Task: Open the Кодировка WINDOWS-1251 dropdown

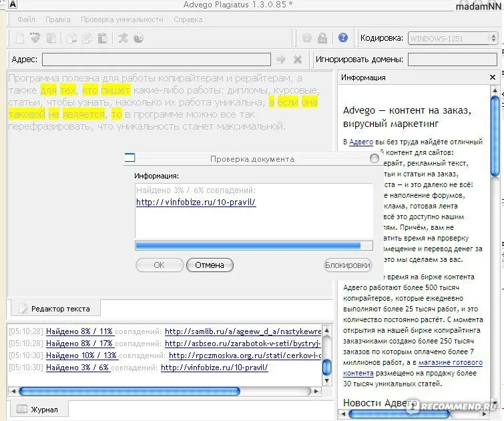Action: (x=453, y=38)
